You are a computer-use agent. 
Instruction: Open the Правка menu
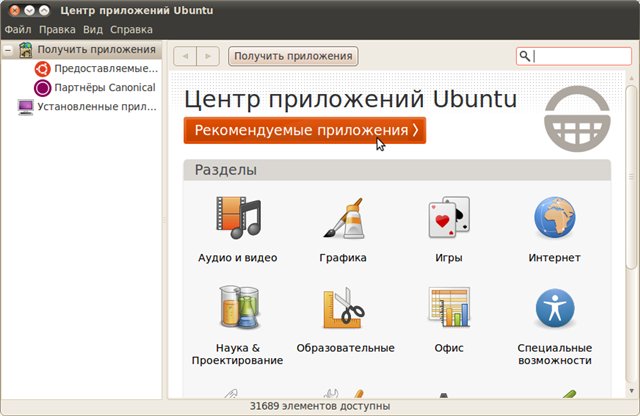coord(57,30)
